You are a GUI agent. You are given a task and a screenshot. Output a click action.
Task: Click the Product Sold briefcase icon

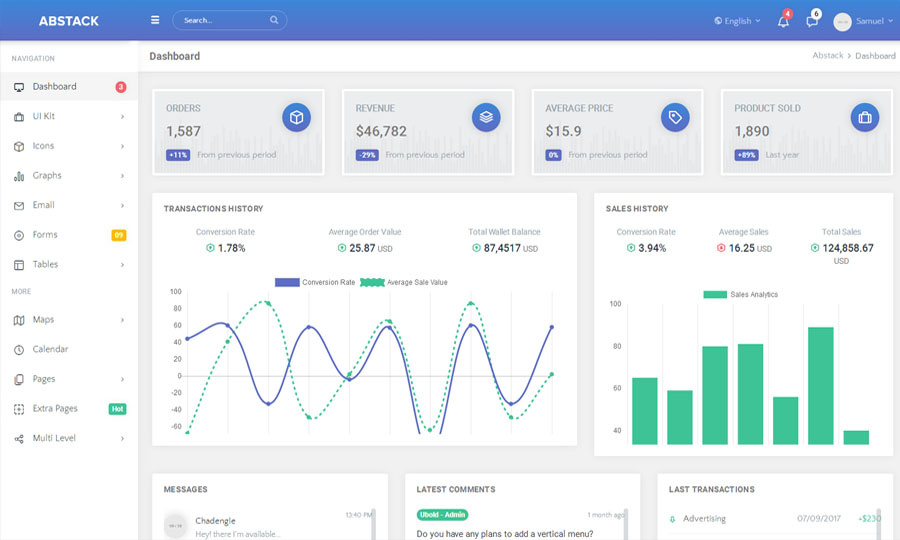point(865,117)
